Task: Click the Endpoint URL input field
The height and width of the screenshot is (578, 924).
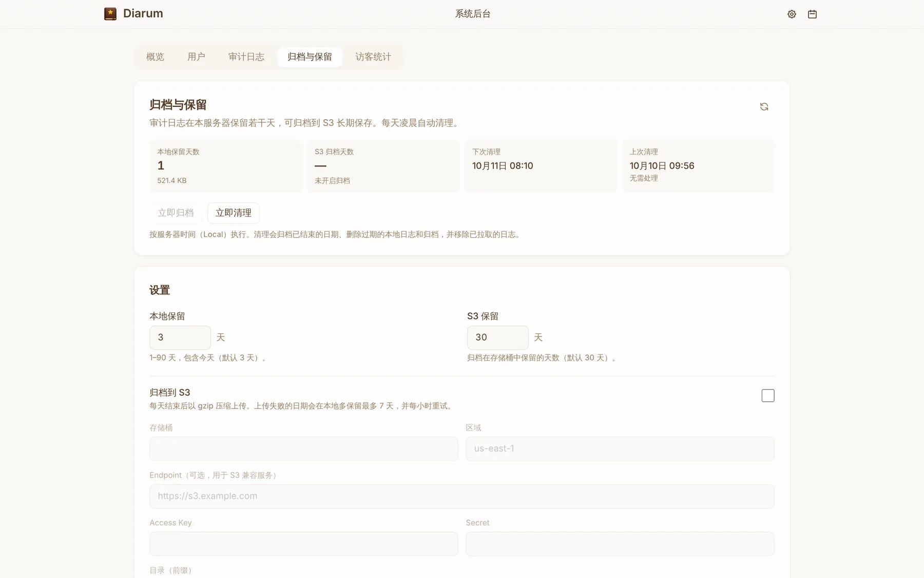Action: 461,496
